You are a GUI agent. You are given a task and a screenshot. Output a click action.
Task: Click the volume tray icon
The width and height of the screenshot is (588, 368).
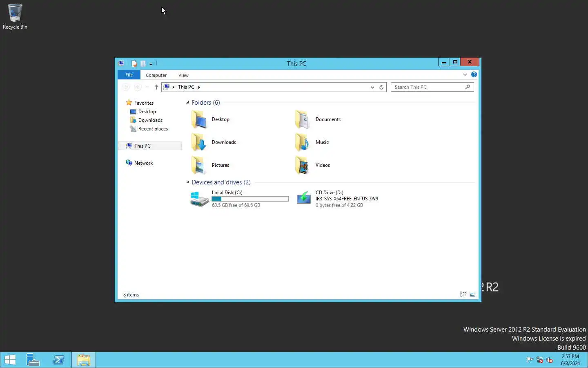click(550, 360)
